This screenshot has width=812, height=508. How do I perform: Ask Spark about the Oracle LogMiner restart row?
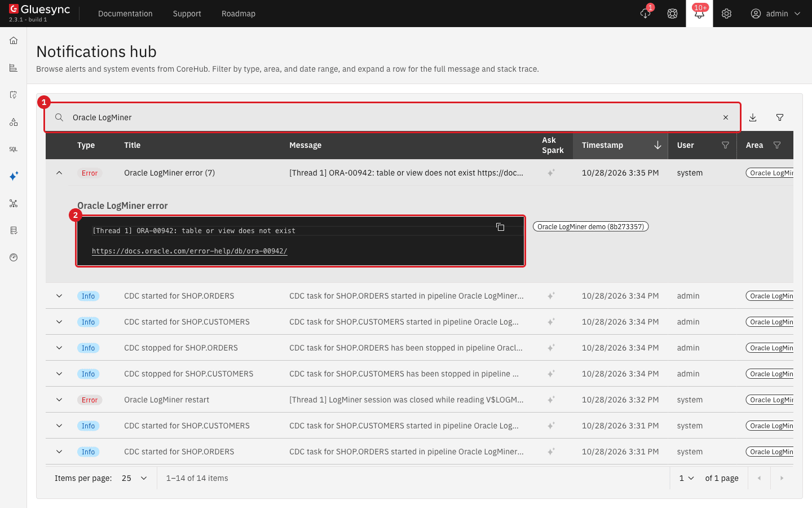[x=551, y=400]
